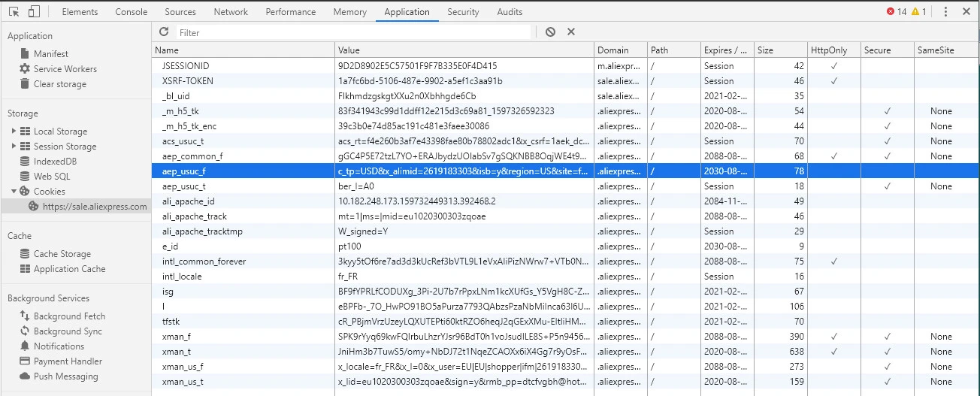980x396 pixels.
Task: Sort cookies by the Domain column header
Action: 621,50
